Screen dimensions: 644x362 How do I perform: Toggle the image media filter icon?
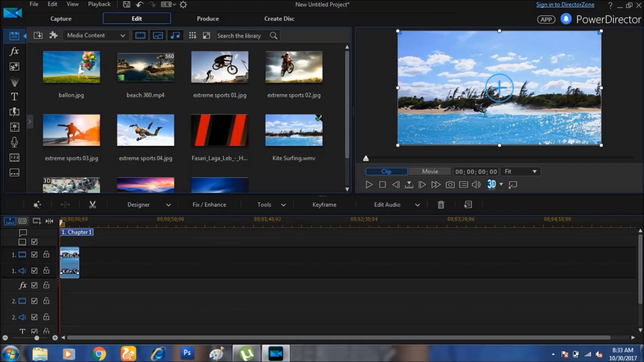(x=158, y=36)
